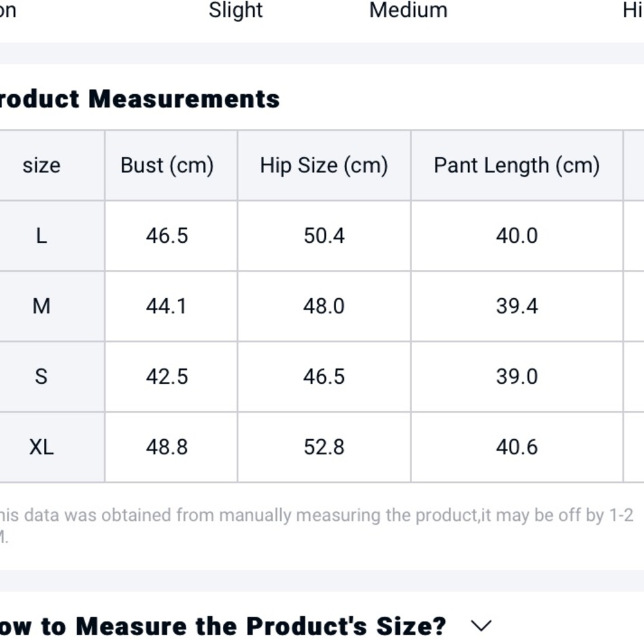The width and height of the screenshot is (644, 644).
Task: Click the 44.1 bust value for M
Action: (x=166, y=306)
